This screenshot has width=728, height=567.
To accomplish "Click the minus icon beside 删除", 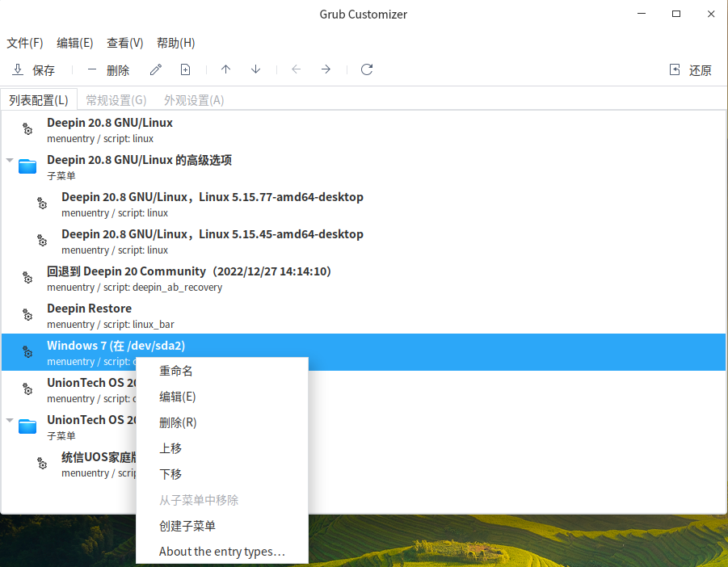I will [92, 69].
